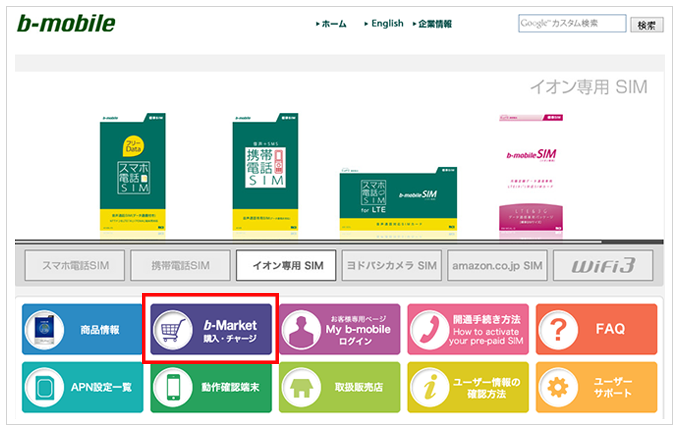
Task: Click the b-mobile logo
Action: click(66, 24)
